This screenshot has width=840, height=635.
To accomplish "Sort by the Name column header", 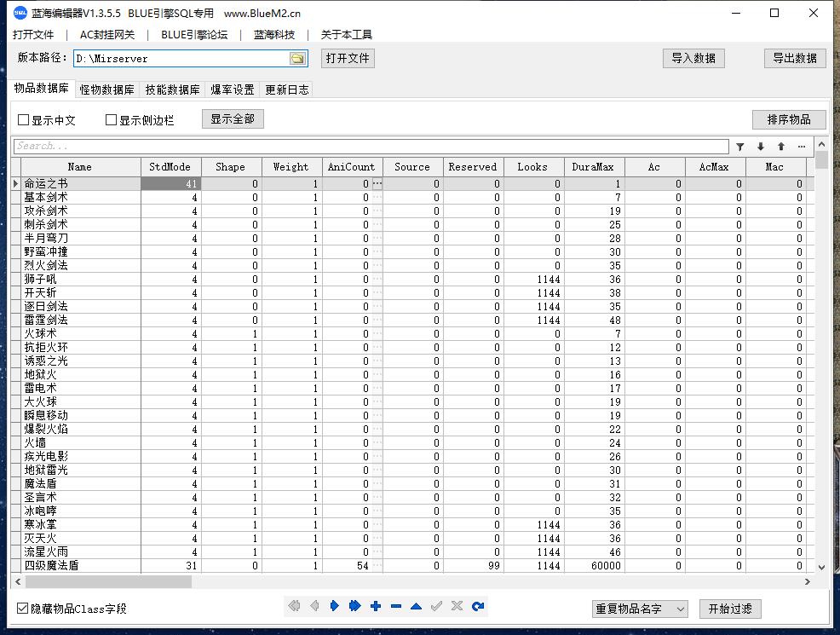I will tap(80, 167).
